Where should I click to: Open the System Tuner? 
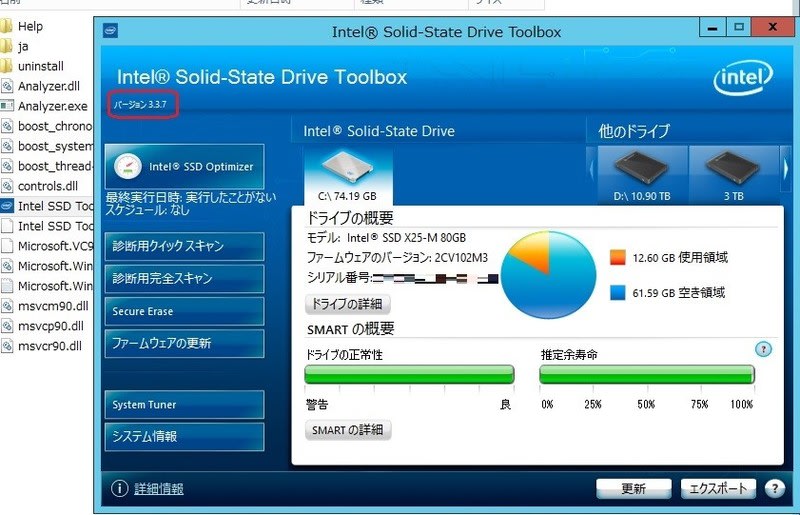pos(184,404)
